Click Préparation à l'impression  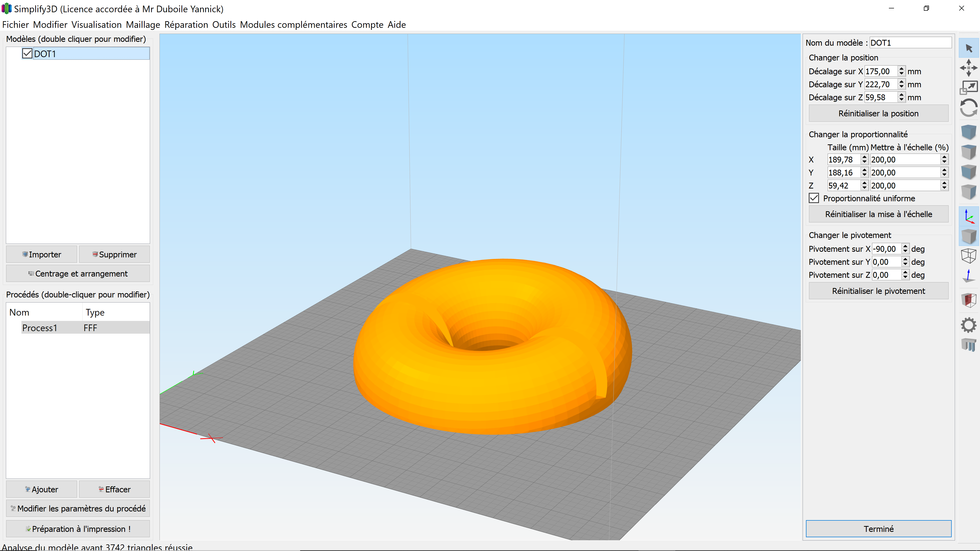78,529
